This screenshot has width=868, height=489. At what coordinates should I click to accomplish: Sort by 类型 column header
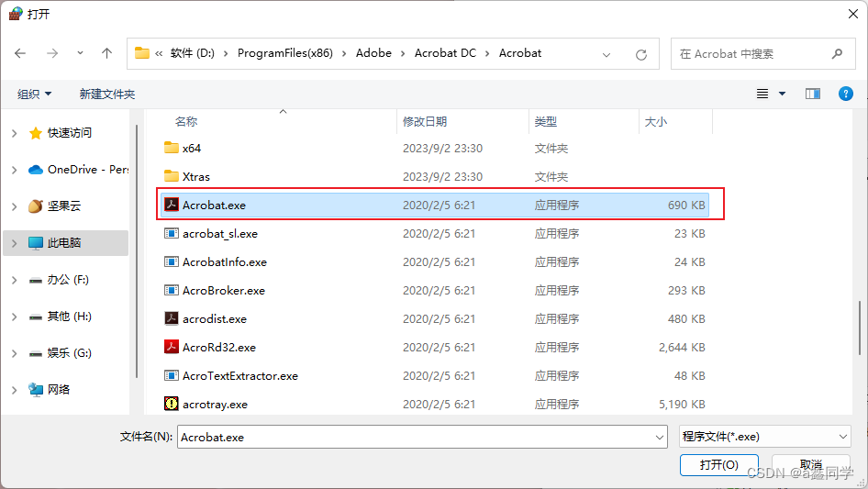click(546, 121)
